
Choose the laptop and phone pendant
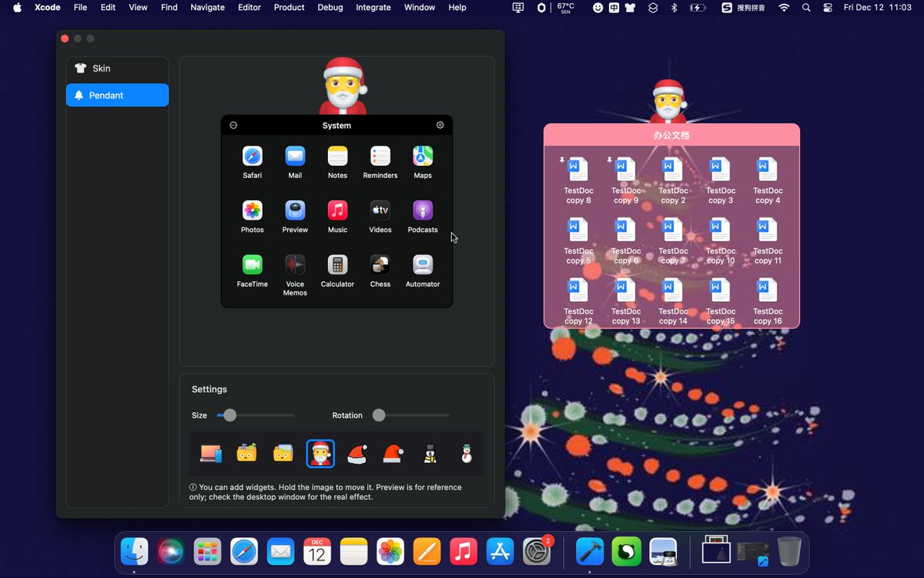[210, 454]
